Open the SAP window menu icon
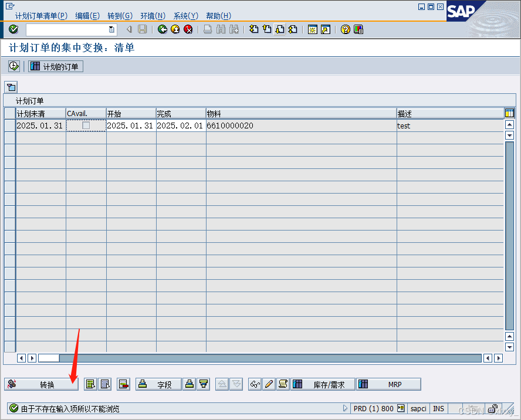This screenshot has height=420, width=521. [10, 6]
